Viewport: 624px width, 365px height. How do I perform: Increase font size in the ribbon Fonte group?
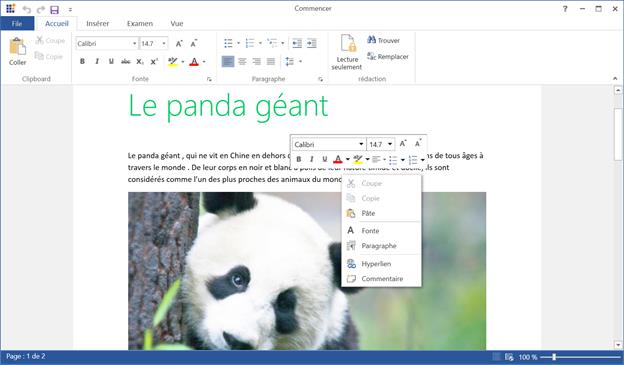click(179, 43)
